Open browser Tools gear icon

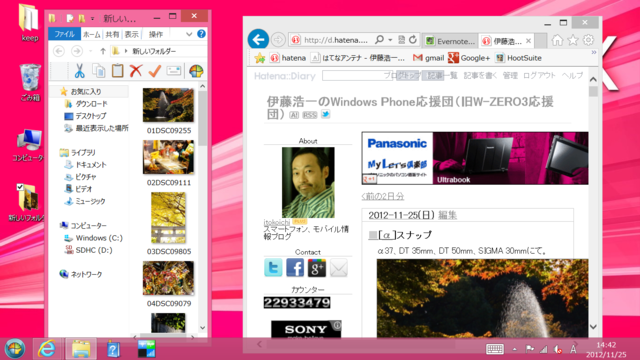coord(588,40)
